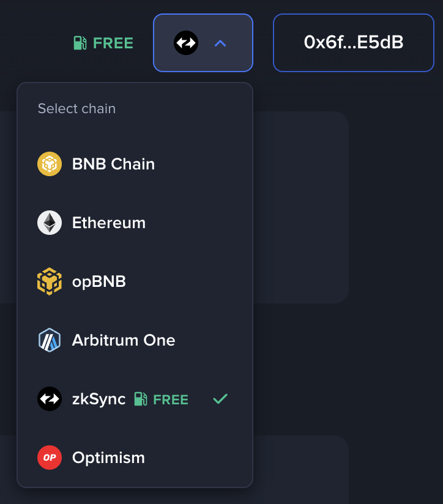Click the zkSync icon in the chain selector button
The height and width of the screenshot is (504, 443).
[x=185, y=43]
